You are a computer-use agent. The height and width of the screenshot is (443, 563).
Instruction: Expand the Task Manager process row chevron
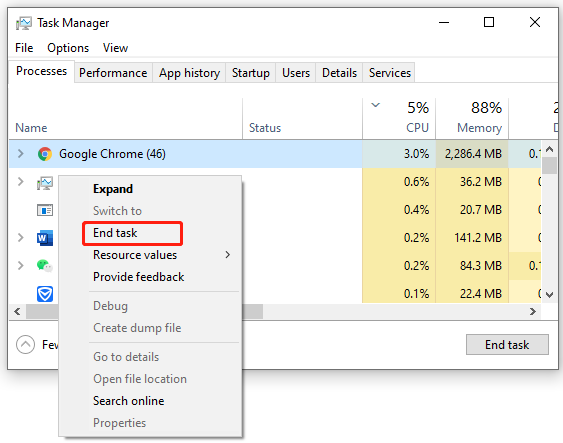(21, 182)
